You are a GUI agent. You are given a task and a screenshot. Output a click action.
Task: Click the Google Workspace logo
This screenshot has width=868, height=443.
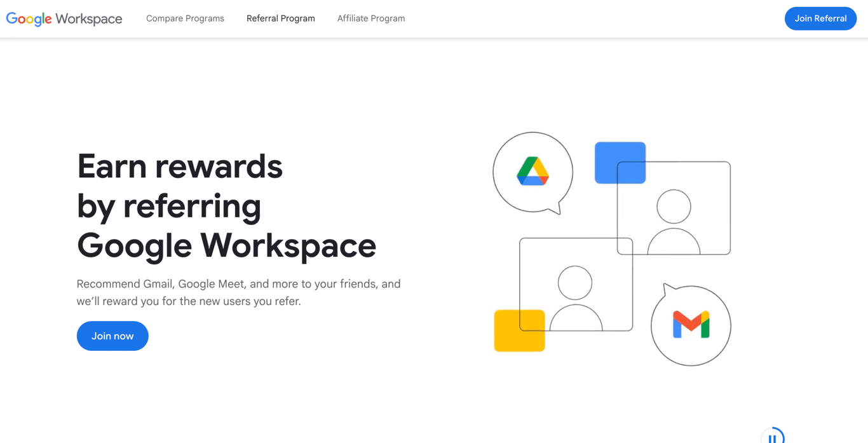click(64, 18)
